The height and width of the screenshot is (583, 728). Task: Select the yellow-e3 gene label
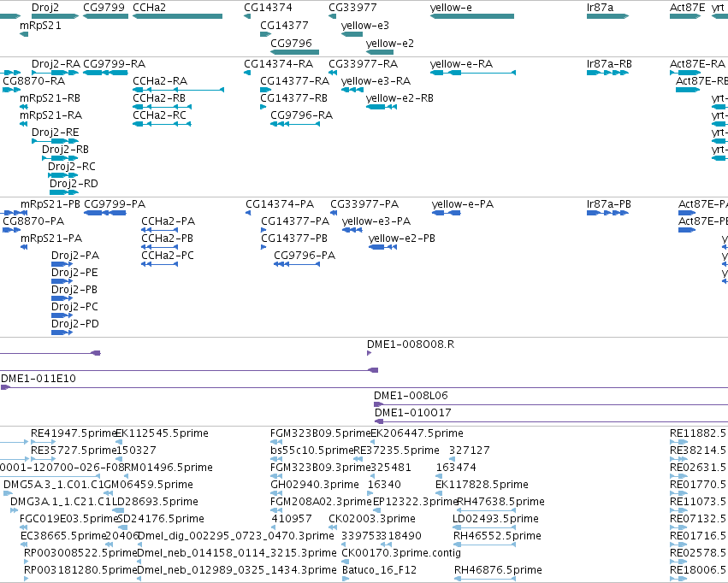[365, 26]
